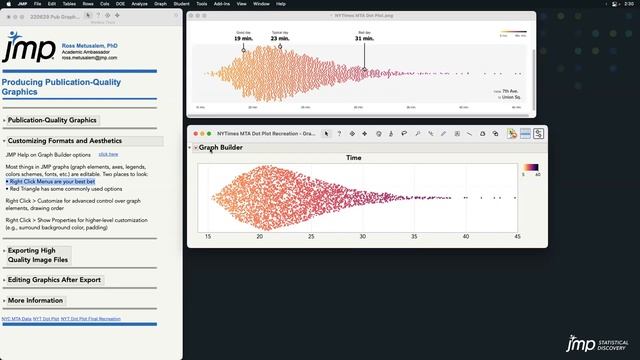Image resolution: width=640 pixels, height=360 pixels.
Task: Collapse the Customizing Formats and Aesthetics section
Action: point(4,141)
